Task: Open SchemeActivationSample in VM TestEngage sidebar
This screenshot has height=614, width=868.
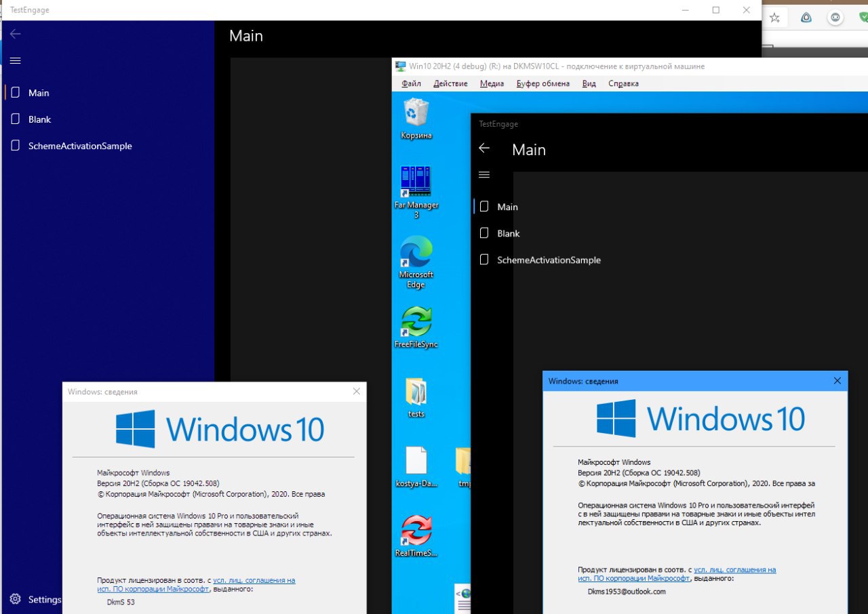Action: click(549, 260)
